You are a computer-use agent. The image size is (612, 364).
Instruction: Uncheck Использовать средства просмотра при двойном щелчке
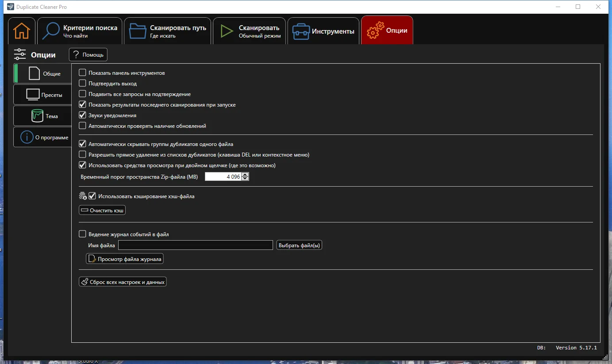82,165
